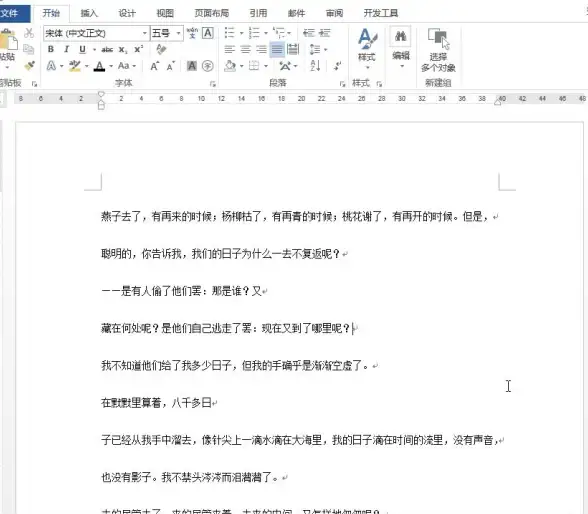The image size is (588, 514).
Task: Open the font name dropdown
Action: [x=145, y=33]
